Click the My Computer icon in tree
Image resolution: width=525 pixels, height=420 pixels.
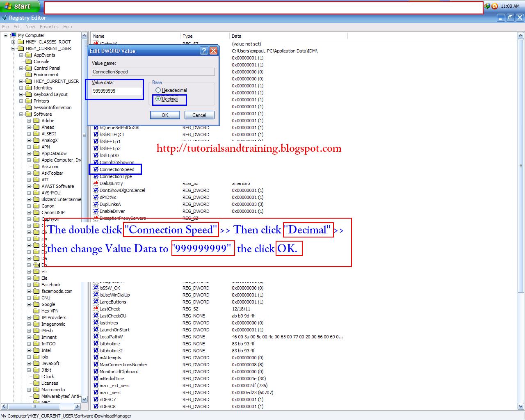13,35
